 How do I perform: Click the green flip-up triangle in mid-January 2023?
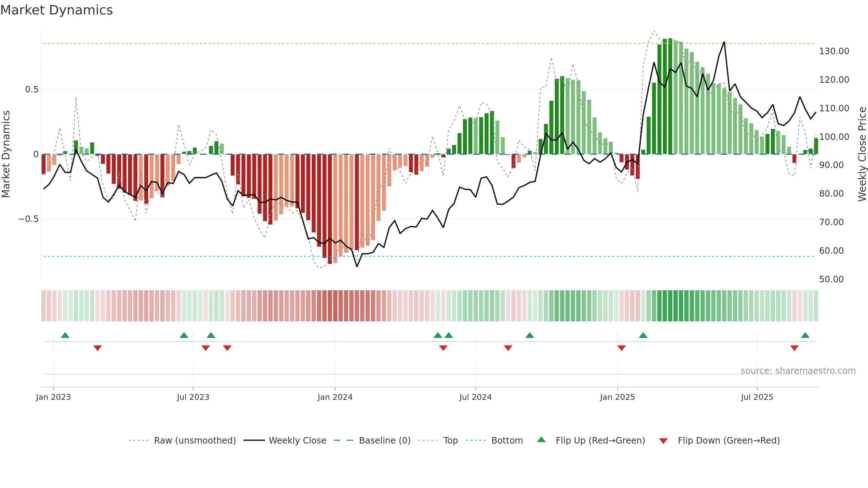(65, 335)
